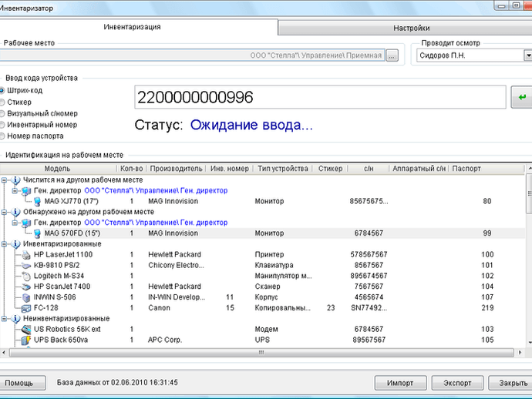Click serial 578567567 in the list

[x=369, y=255]
